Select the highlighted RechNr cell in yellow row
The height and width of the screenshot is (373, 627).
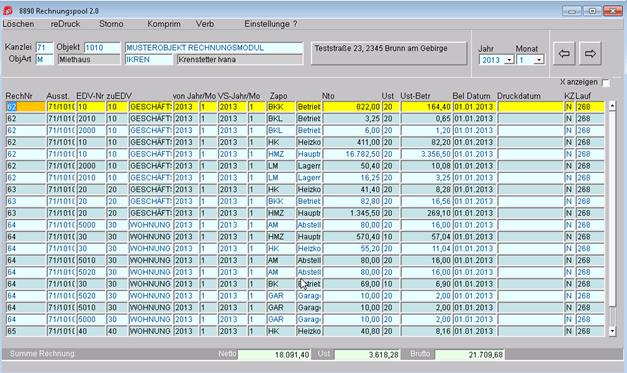(x=25, y=107)
